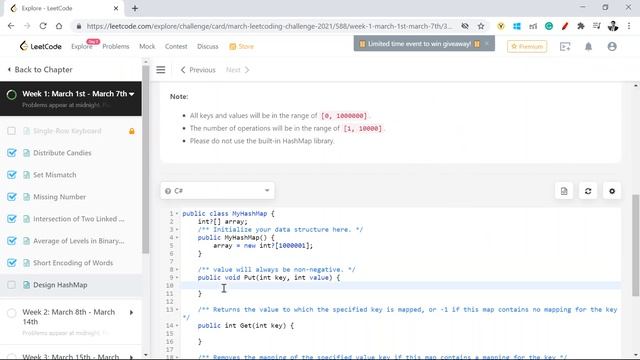Image resolution: width=640 pixels, height=360 pixels.
Task: Click the Short Encoding of Words label
Action: tap(73, 263)
